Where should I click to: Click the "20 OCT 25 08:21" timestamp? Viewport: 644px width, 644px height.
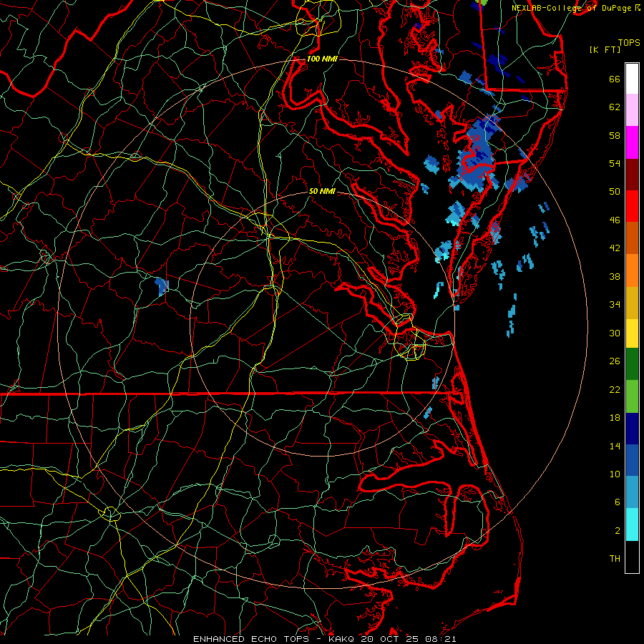[409, 639]
